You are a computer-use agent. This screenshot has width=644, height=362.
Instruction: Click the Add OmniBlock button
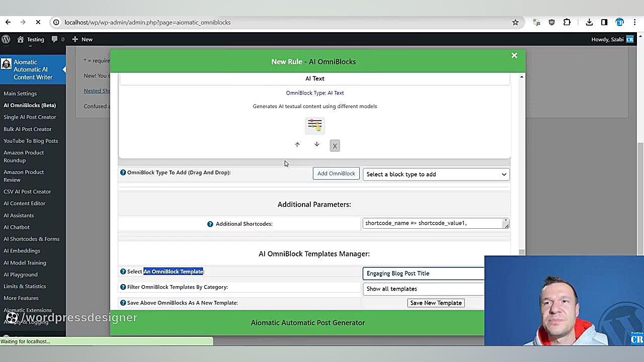(x=336, y=173)
